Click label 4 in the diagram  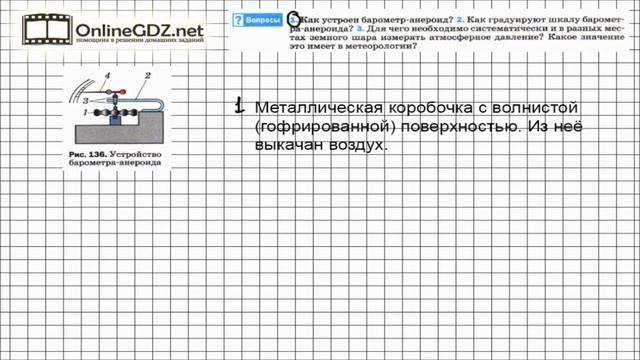[x=107, y=76]
